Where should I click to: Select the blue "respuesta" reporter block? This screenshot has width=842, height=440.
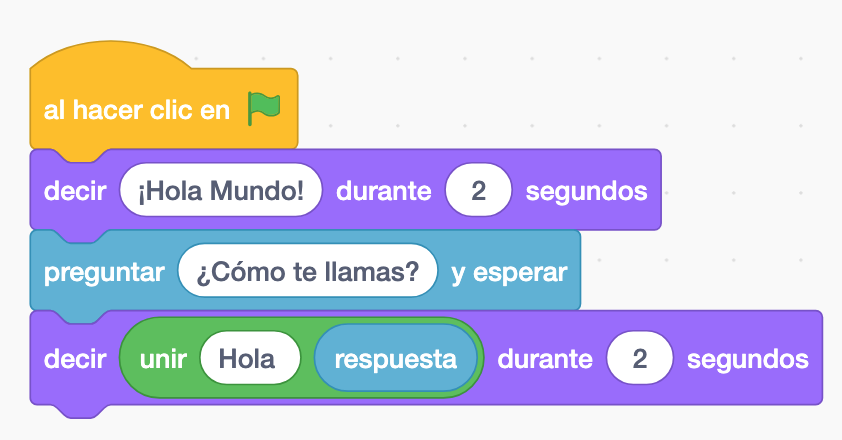pyautogui.click(x=395, y=358)
